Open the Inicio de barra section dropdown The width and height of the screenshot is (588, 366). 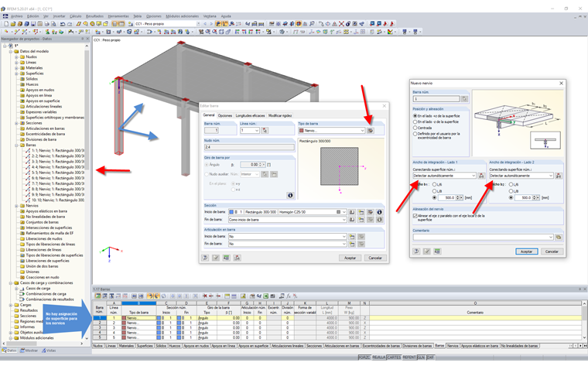[x=344, y=212]
